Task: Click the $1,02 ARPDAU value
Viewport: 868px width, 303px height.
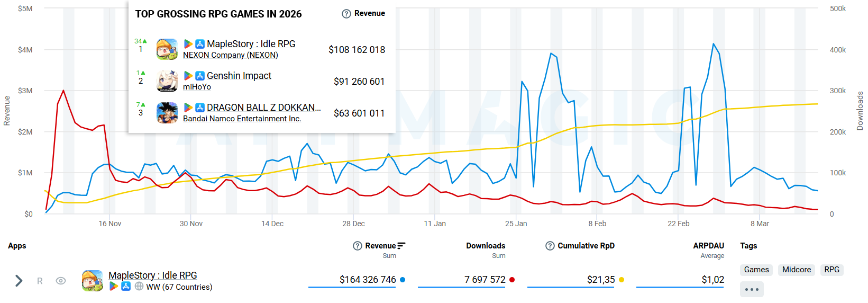Action: (713, 280)
